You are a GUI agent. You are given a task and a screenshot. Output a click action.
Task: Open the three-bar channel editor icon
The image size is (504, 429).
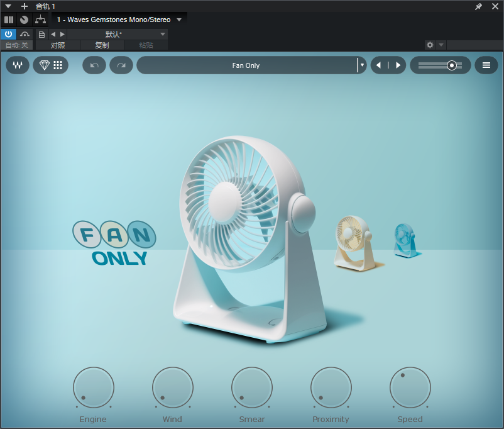(x=9, y=19)
